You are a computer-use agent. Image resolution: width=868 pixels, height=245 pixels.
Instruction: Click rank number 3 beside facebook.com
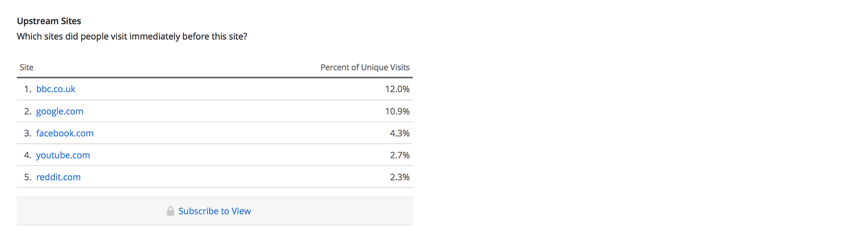27,133
